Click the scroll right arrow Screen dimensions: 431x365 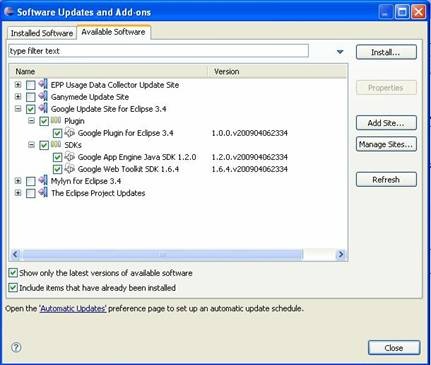(x=340, y=255)
